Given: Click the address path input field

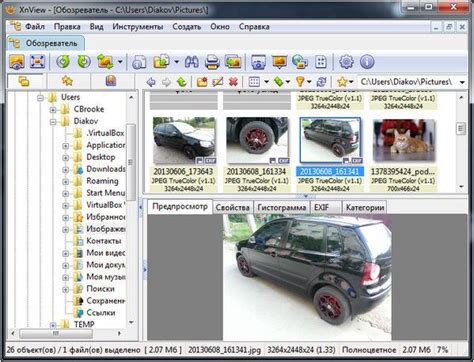Looking at the screenshot, I should pyautogui.click(x=407, y=82).
